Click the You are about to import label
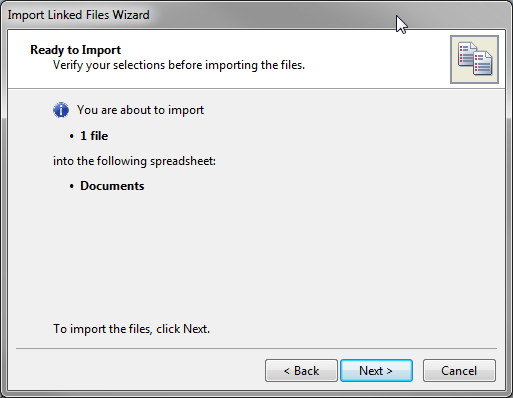 [140, 110]
